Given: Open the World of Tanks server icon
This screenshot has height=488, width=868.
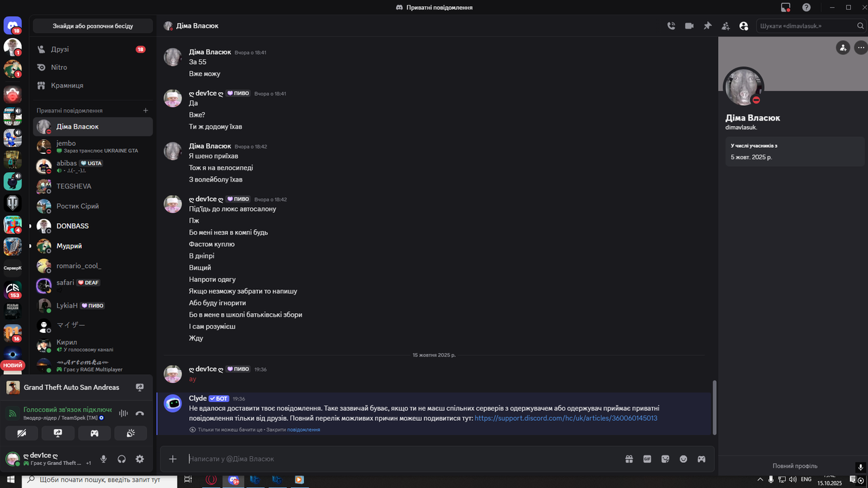Looking at the screenshot, I should pos(13,203).
